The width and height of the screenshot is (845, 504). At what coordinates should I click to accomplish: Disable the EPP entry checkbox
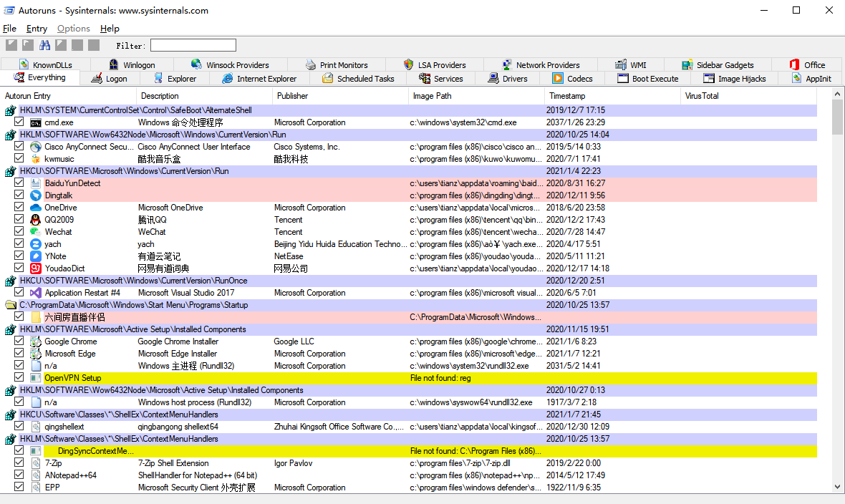19,487
